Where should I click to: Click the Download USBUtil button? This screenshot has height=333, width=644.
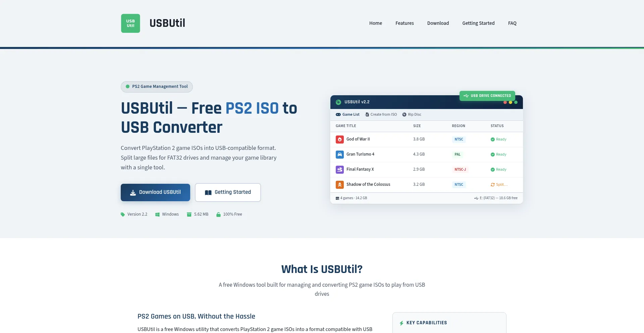(x=155, y=192)
